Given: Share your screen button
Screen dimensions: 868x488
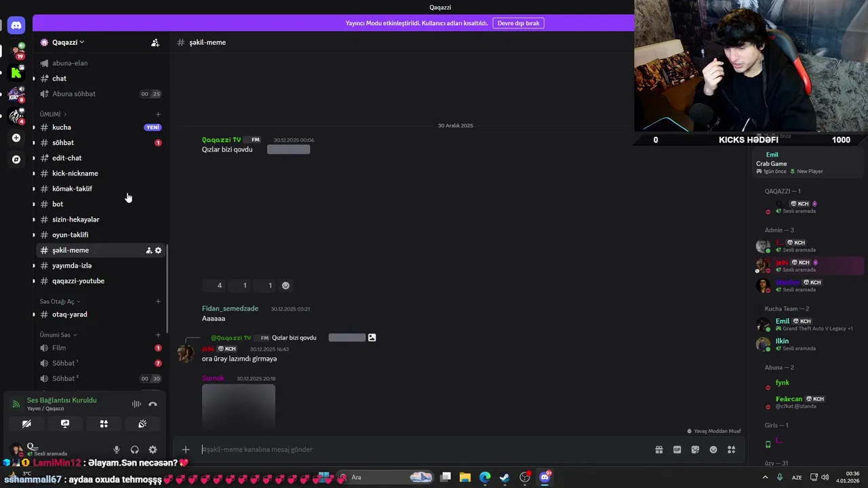Looking at the screenshot, I should [65, 424].
